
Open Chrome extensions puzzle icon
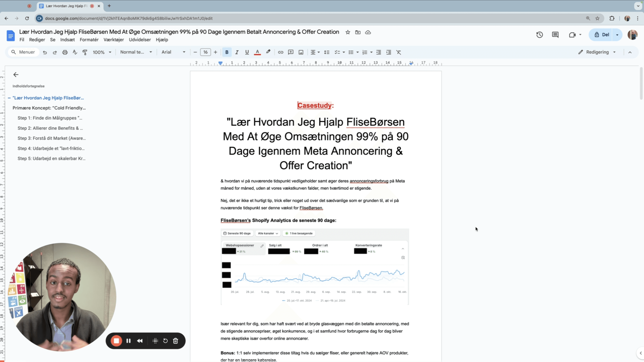(612, 19)
